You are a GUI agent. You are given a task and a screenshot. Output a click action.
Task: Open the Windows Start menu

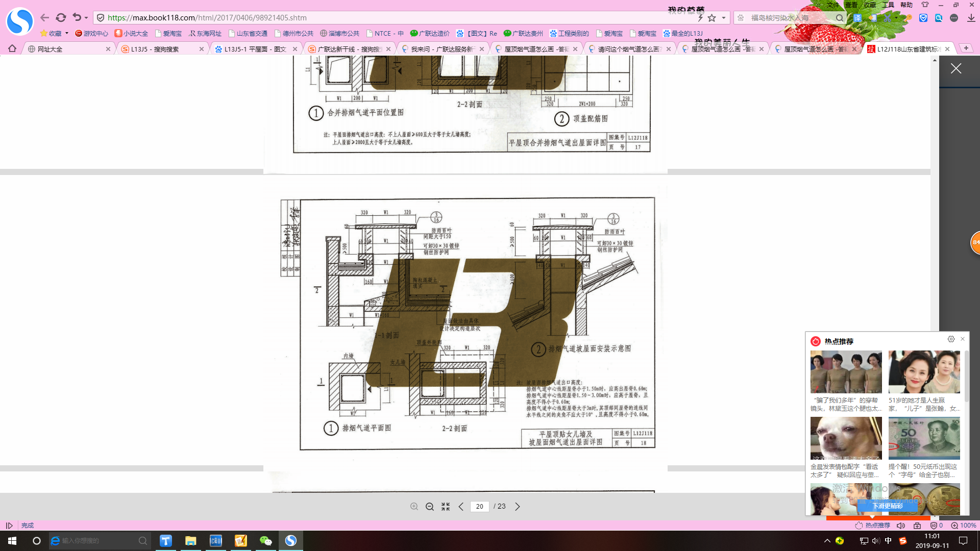pyautogui.click(x=12, y=541)
